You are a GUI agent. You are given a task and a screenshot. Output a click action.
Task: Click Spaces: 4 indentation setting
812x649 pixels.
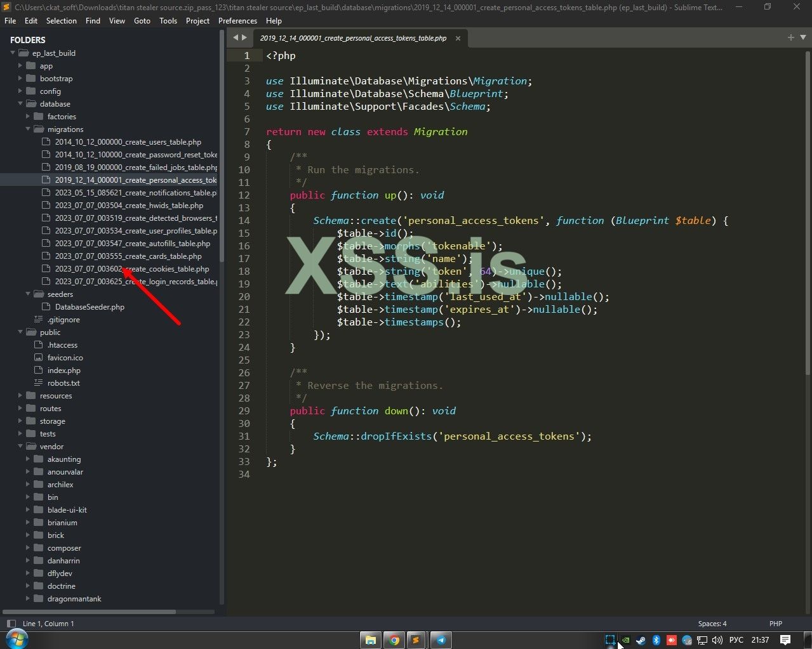[x=712, y=624]
